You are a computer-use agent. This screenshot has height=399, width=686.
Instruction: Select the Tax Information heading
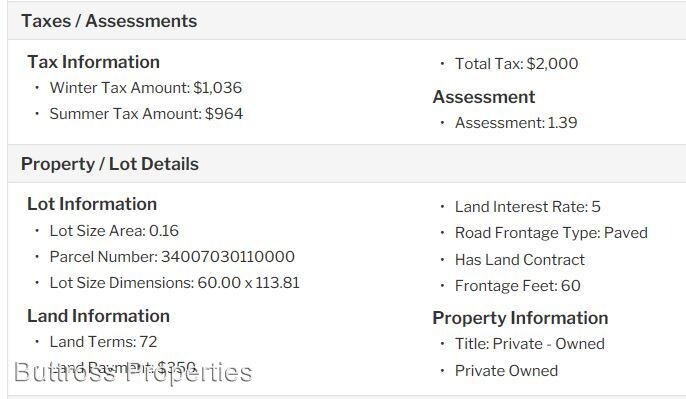pyautogui.click(x=93, y=62)
